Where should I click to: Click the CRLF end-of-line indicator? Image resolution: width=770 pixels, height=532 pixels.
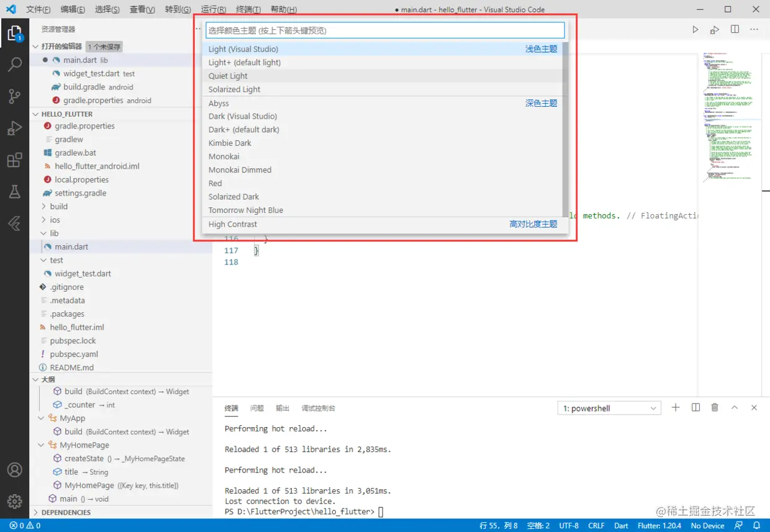(x=596, y=525)
